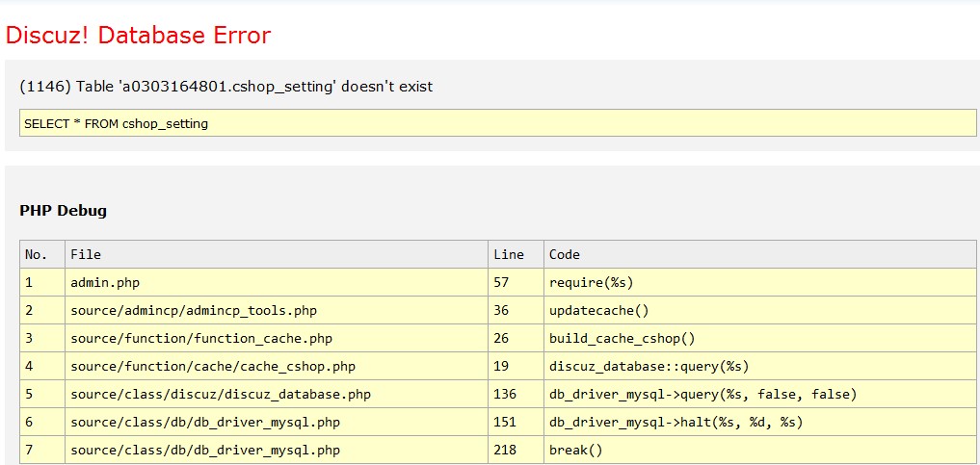
Task: Click the 'break()' code cell
Action: 760,450
